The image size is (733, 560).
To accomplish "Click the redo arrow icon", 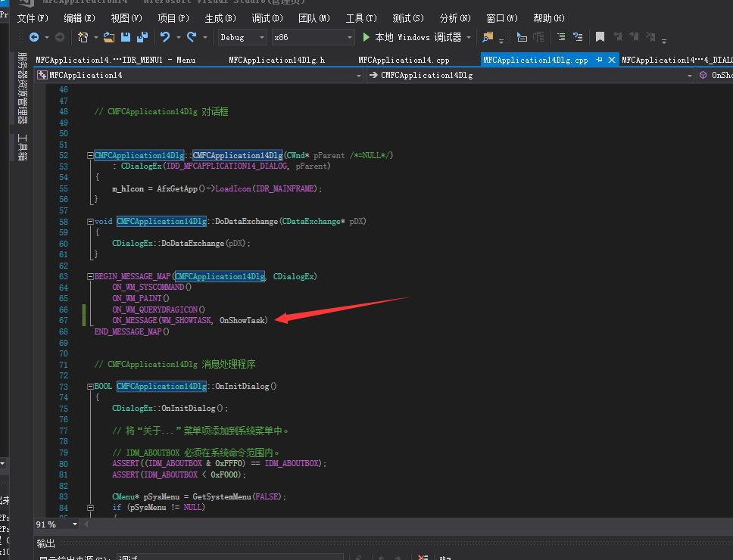I will pyautogui.click(x=192, y=37).
